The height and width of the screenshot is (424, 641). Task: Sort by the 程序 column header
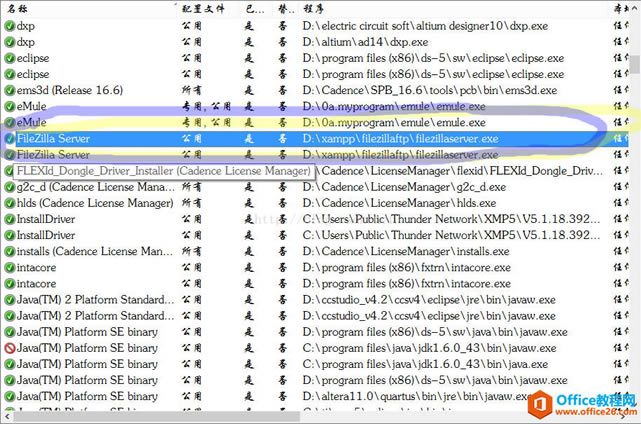pyautogui.click(x=313, y=9)
